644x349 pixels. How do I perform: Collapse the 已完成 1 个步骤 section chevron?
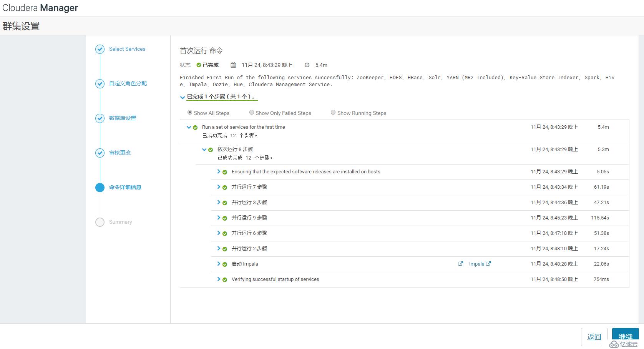pos(183,97)
